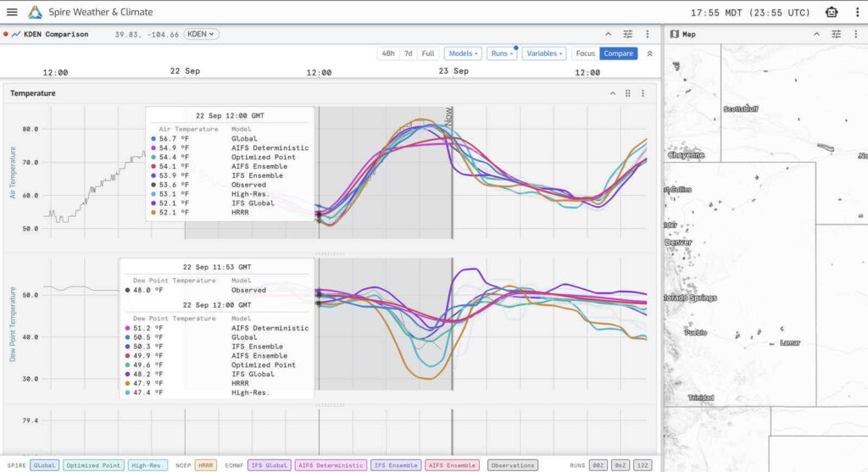Click the 17:55 MDT clock display
The height and width of the screenshot is (472, 868).
[x=750, y=12]
